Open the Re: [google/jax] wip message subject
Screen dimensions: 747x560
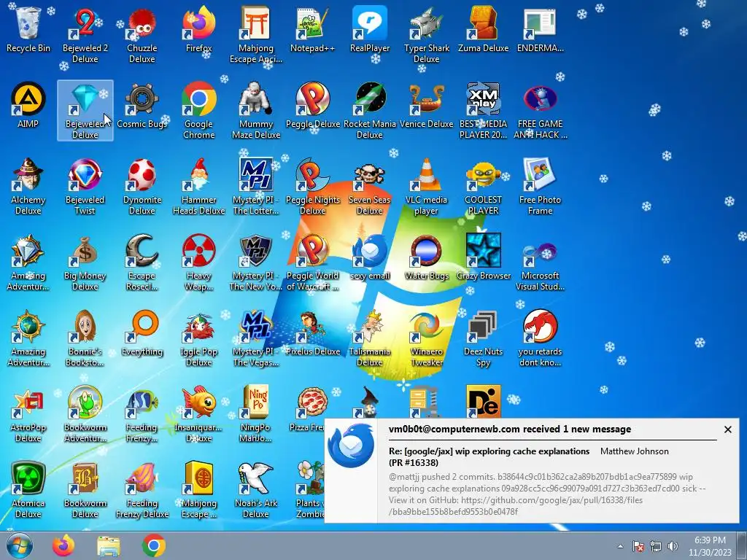pyautogui.click(x=489, y=456)
